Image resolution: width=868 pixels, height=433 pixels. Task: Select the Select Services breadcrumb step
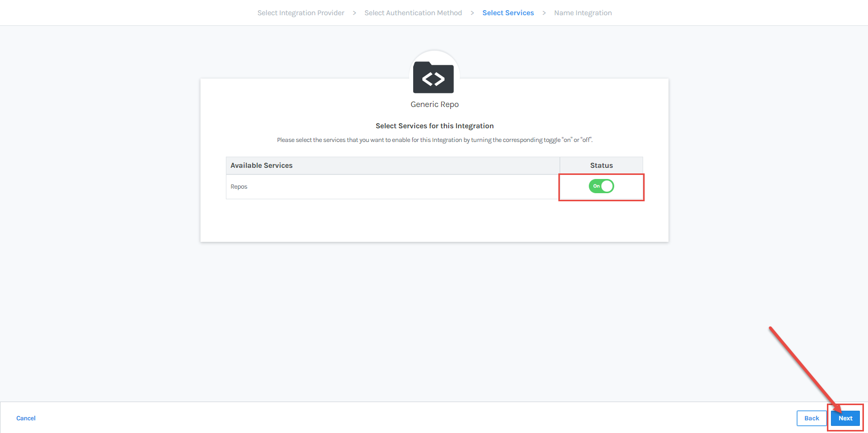[x=508, y=13]
